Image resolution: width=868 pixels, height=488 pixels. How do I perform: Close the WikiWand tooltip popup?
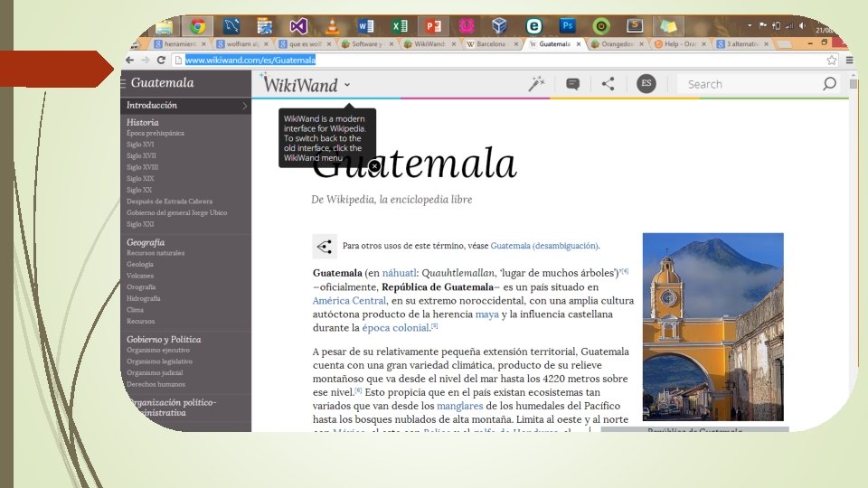pyautogui.click(x=374, y=166)
